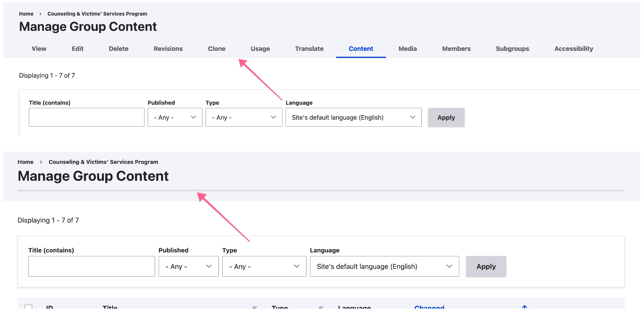644x313 pixels.
Task: Open the Revisions tab
Action: [168, 49]
